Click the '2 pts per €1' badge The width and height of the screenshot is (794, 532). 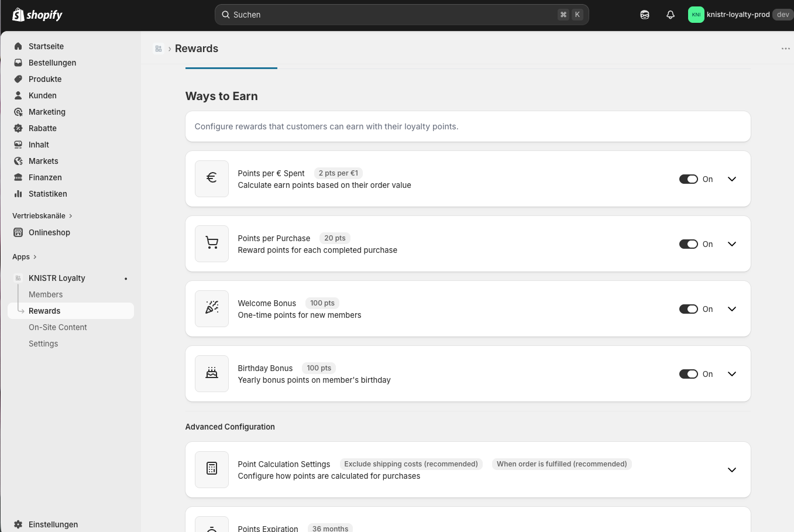tap(338, 173)
